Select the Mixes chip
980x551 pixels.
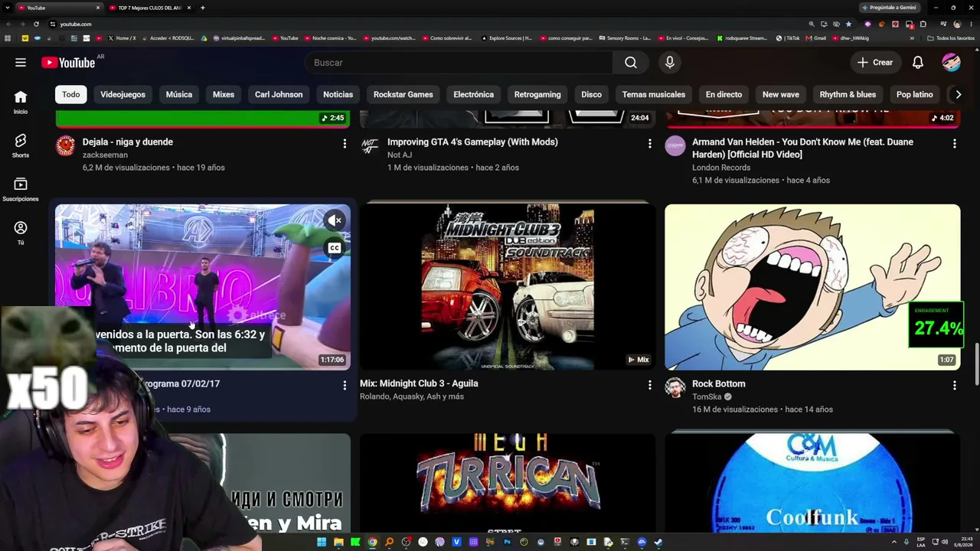point(224,94)
